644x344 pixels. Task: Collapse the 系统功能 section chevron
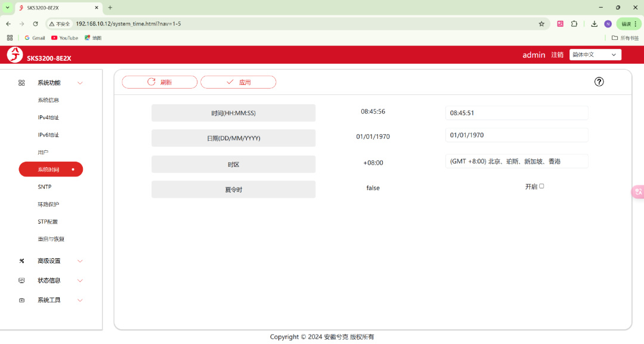(x=80, y=83)
